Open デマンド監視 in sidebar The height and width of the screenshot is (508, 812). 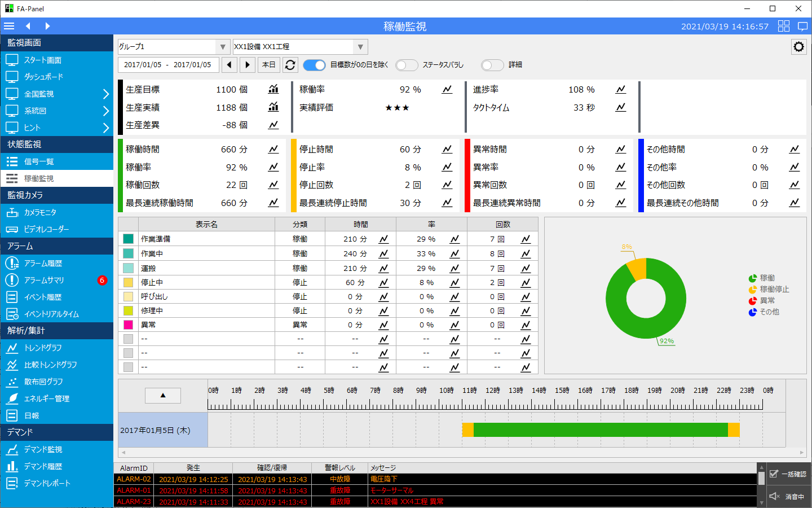tap(56, 449)
